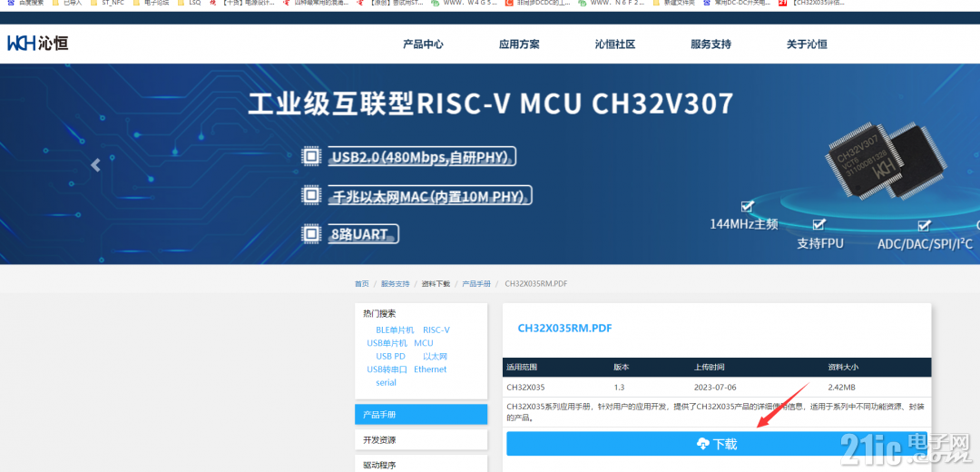The image size is (980, 472).
Task: Open the 沁恒社区 menu
Action: [615, 44]
